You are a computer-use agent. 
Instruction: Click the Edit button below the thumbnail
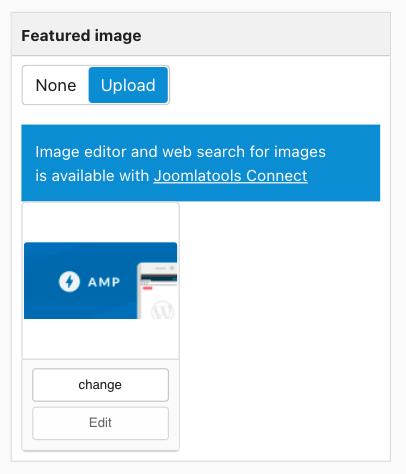click(x=100, y=423)
